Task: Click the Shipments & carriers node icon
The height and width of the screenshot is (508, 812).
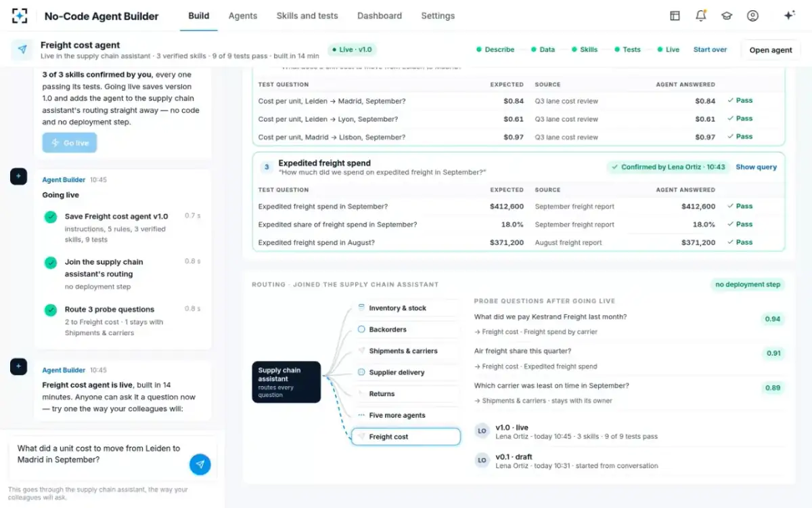Action: click(x=362, y=351)
